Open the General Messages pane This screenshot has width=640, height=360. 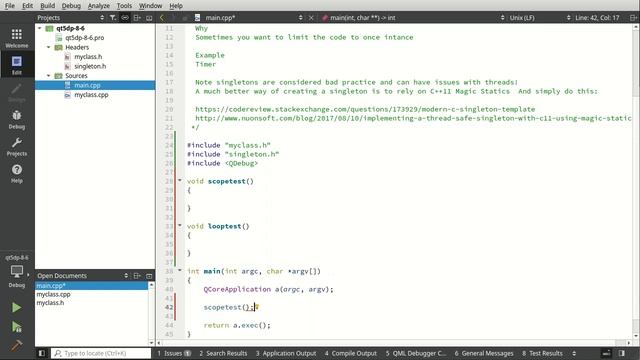tap(484, 353)
